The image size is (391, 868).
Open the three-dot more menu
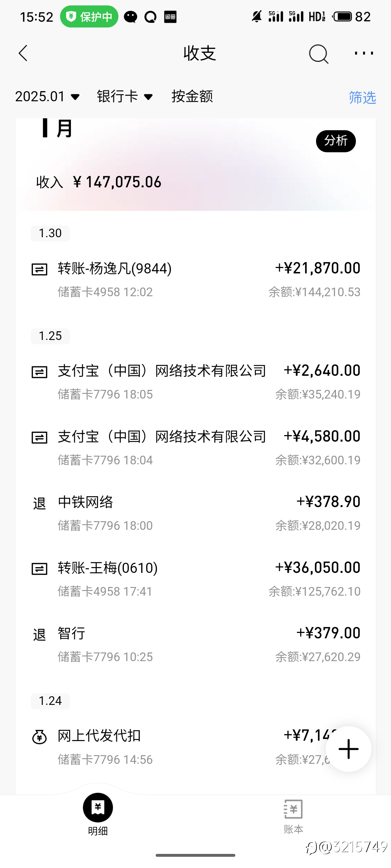point(364,54)
